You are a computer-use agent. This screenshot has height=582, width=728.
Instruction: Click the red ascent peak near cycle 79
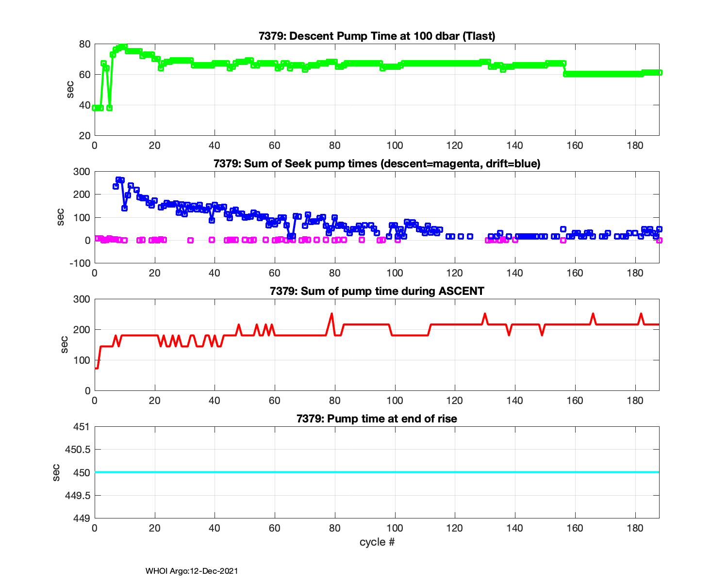332,314
